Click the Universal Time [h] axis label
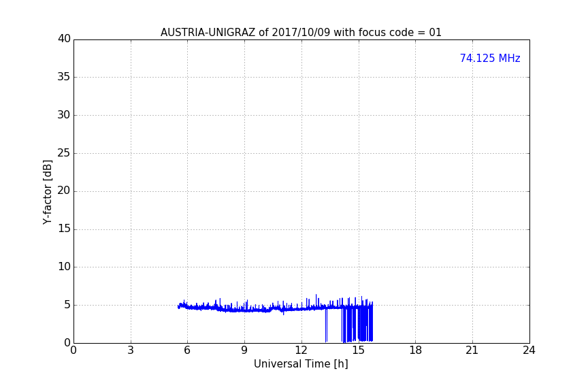 (x=301, y=364)
